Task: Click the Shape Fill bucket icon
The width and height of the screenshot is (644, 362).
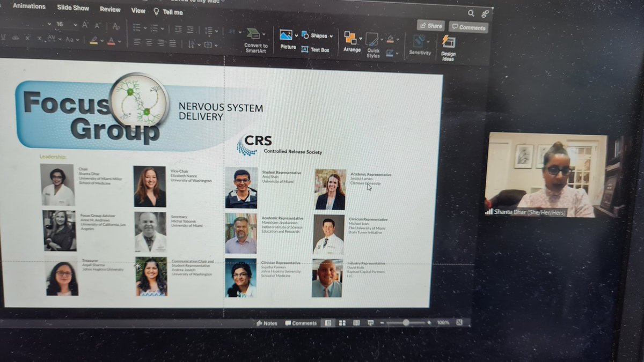Action: click(390, 39)
